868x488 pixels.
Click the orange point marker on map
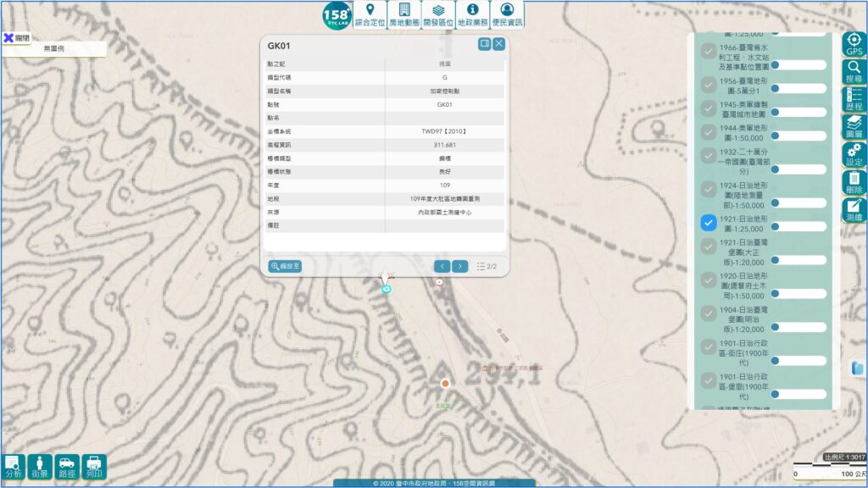point(445,384)
